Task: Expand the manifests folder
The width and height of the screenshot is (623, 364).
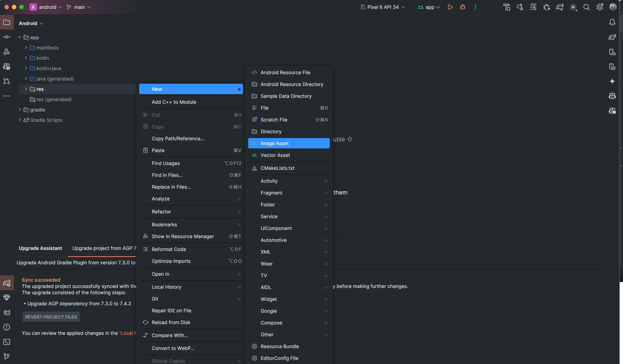Action: [25, 48]
